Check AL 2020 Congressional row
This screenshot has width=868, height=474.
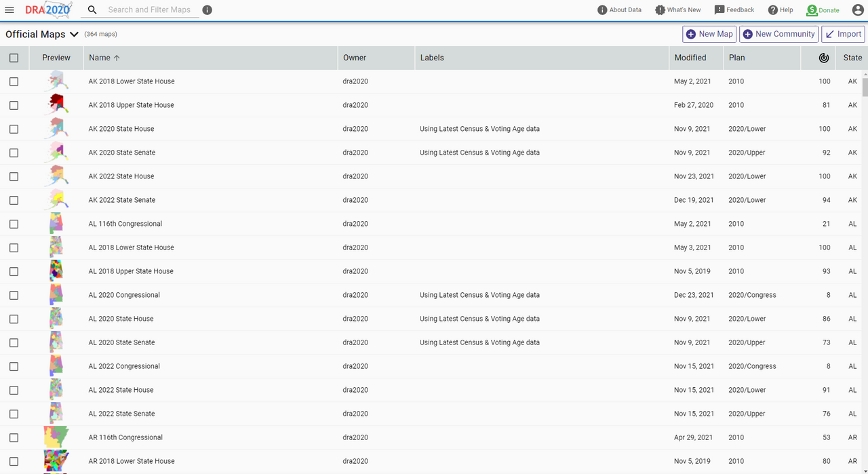pyautogui.click(x=14, y=295)
